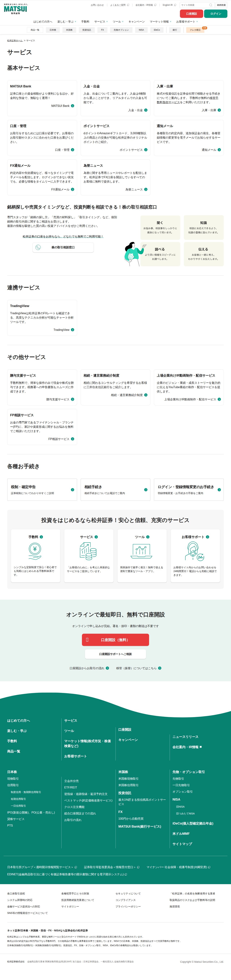This screenshot has width=231, height=980.
Task: Select the 日本株 product tab
Action: point(53,30)
